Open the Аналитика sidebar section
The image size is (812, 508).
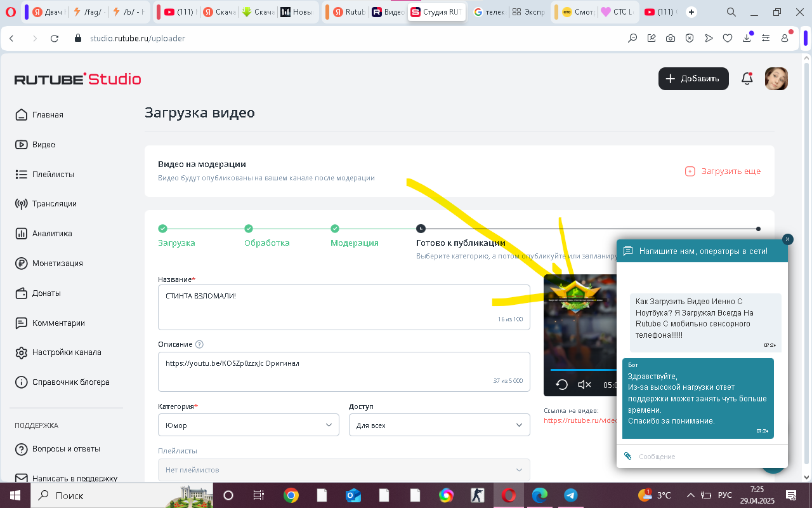click(44, 234)
